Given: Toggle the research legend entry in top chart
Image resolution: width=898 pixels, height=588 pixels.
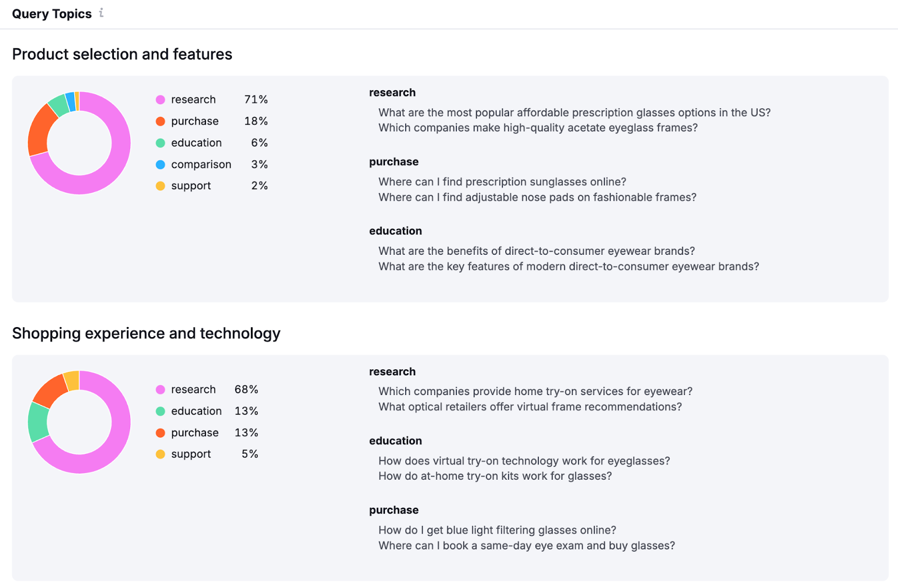Looking at the screenshot, I should pyautogui.click(x=193, y=99).
